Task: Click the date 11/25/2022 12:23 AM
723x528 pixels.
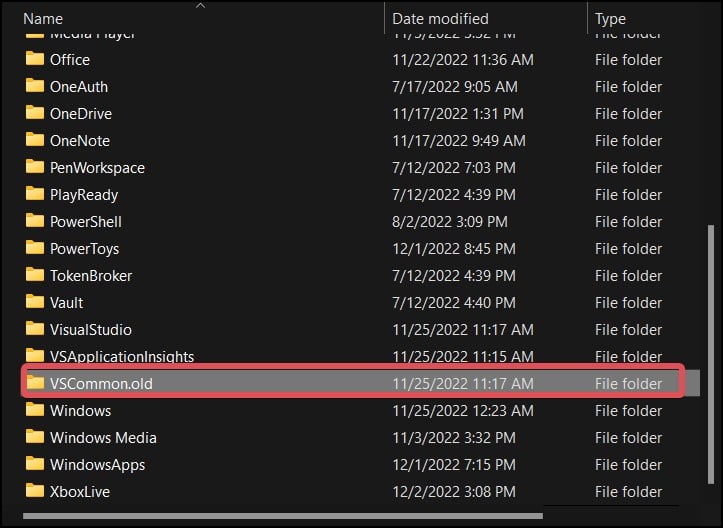Action: [x=463, y=411]
